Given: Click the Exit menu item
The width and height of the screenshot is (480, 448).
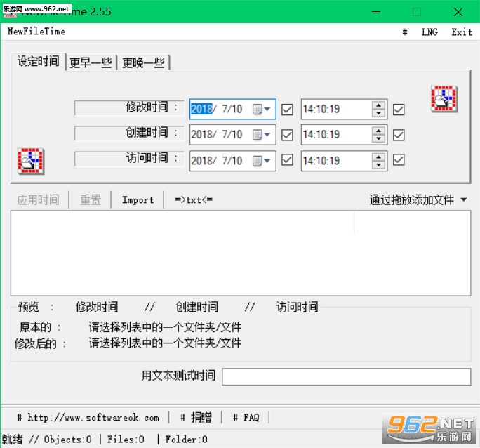Looking at the screenshot, I should point(462,32).
